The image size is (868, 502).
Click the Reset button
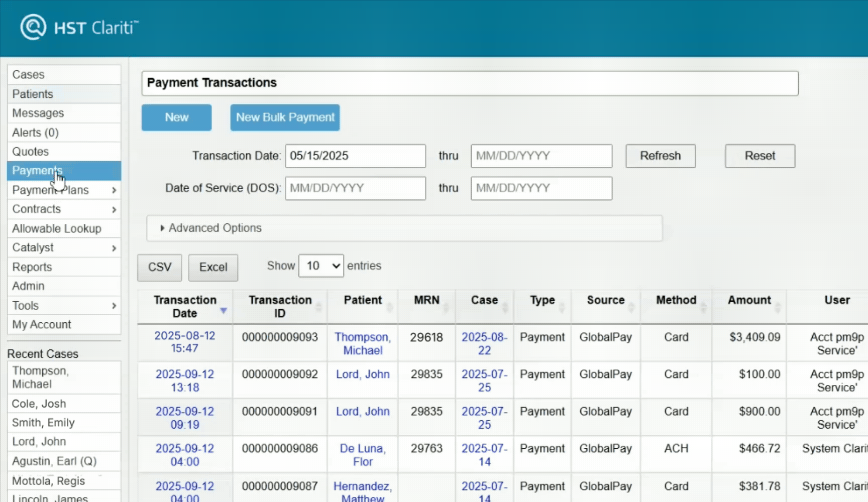pyautogui.click(x=759, y=156)
